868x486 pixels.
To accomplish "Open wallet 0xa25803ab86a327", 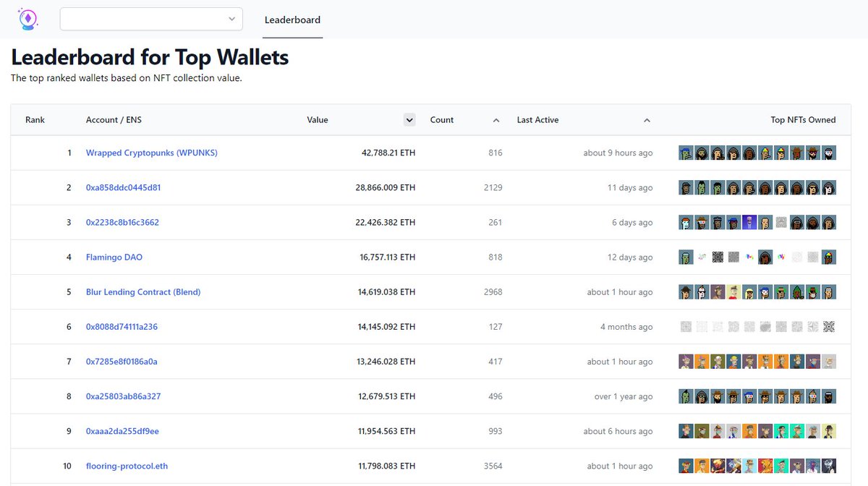I will (x=123, y=396).
